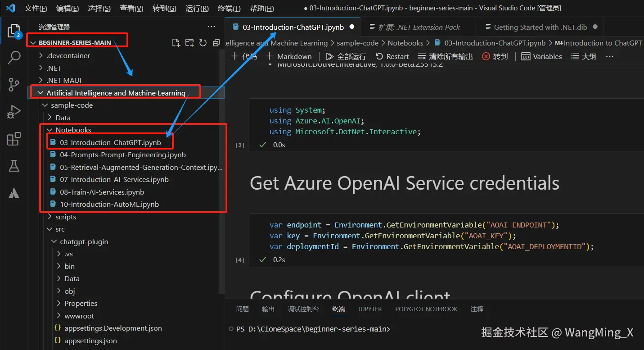Restart the notebook kernel
Viewport: 644px width, 350px height.
pyautogui.click(x=392, y=56)
